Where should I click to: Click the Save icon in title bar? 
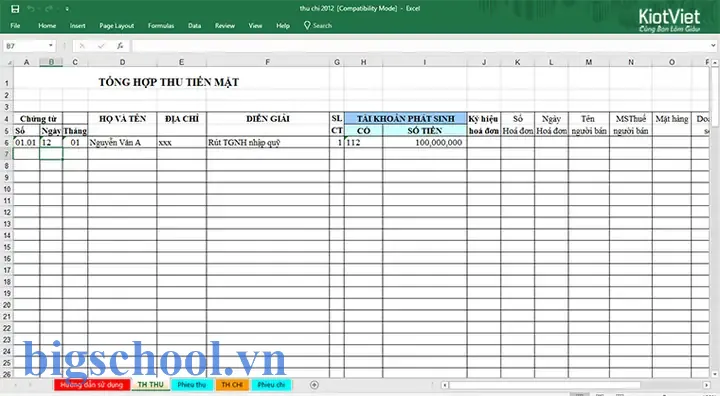click(15, 9)
